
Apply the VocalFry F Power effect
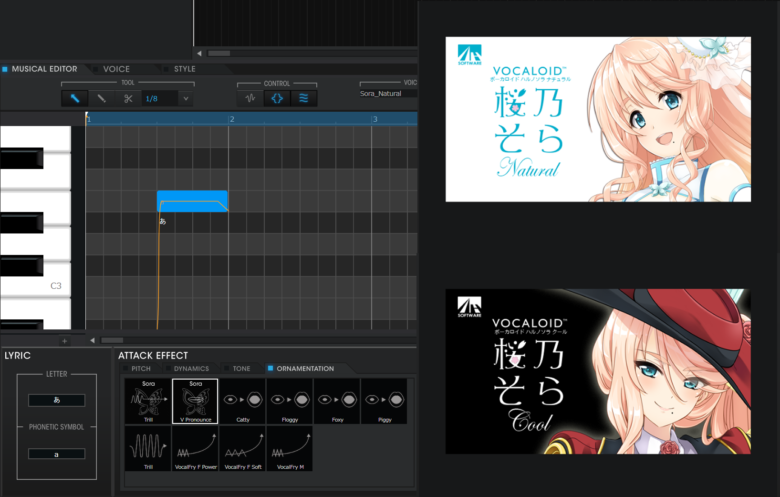point(195,448)
